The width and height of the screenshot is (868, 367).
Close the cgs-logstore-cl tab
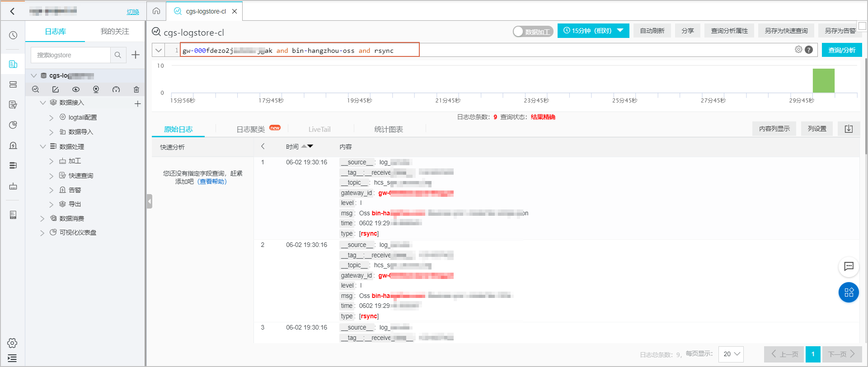(x=235, y=11)
